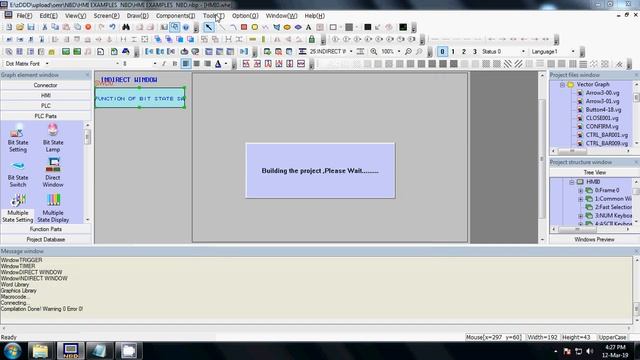Click the New project icon

coord(9,27)
